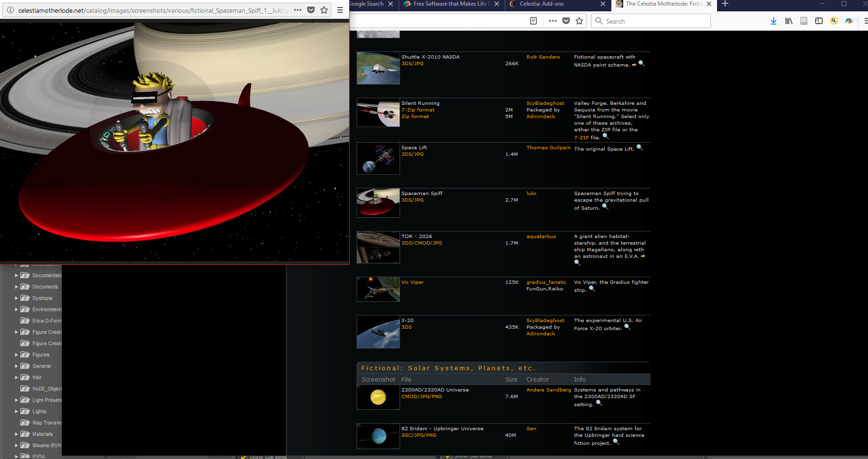Viewport: 868px width, 459px height.
Task: Zoom screenshot for 2300AD/2320AD Universe
Action: (x=599, y=403)
